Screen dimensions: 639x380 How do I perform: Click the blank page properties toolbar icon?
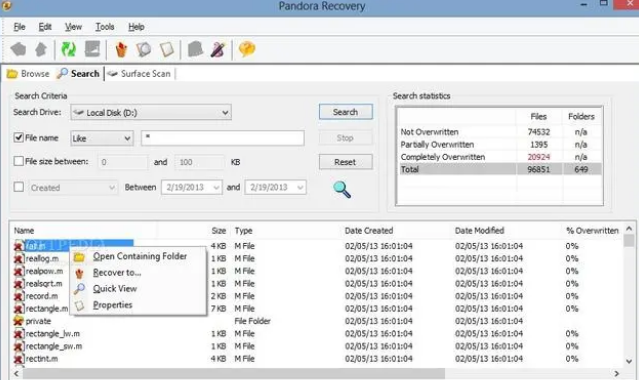(x=167, y=50)
